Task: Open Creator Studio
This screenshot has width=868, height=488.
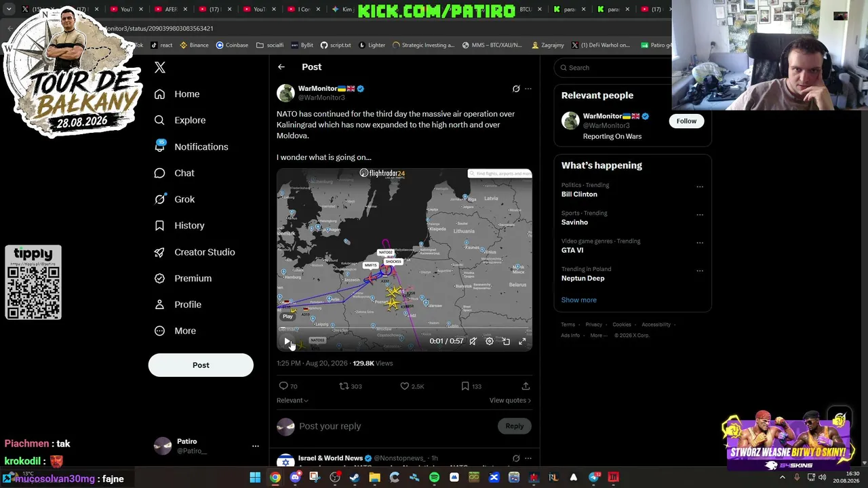Action: pos(195,252)
